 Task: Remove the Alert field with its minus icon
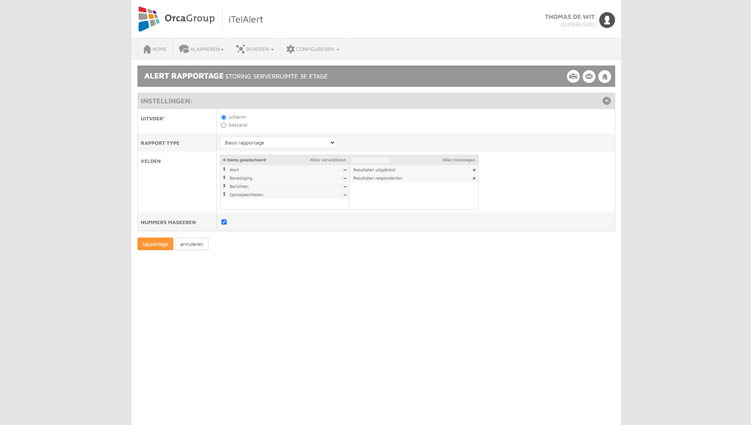[x=345, y=170]
